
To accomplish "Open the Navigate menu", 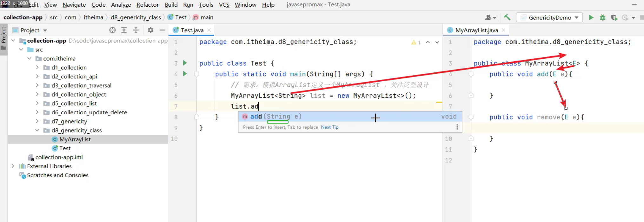I will point(74,5).
